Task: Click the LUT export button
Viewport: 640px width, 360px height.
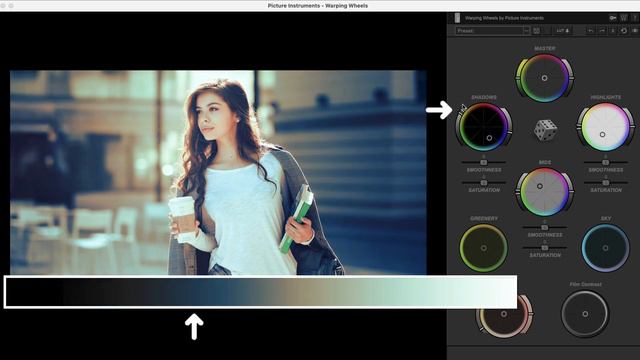Action: coord(562,31)
